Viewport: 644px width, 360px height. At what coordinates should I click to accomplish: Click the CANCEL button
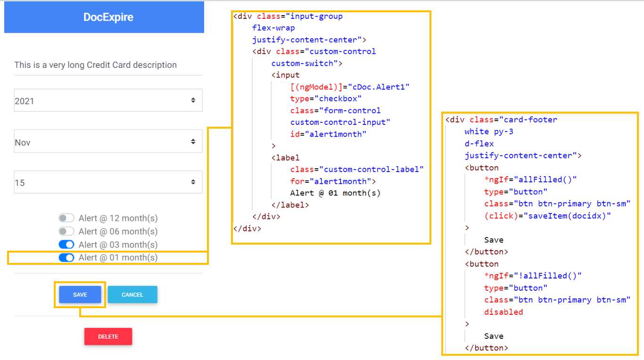(132, 295)
